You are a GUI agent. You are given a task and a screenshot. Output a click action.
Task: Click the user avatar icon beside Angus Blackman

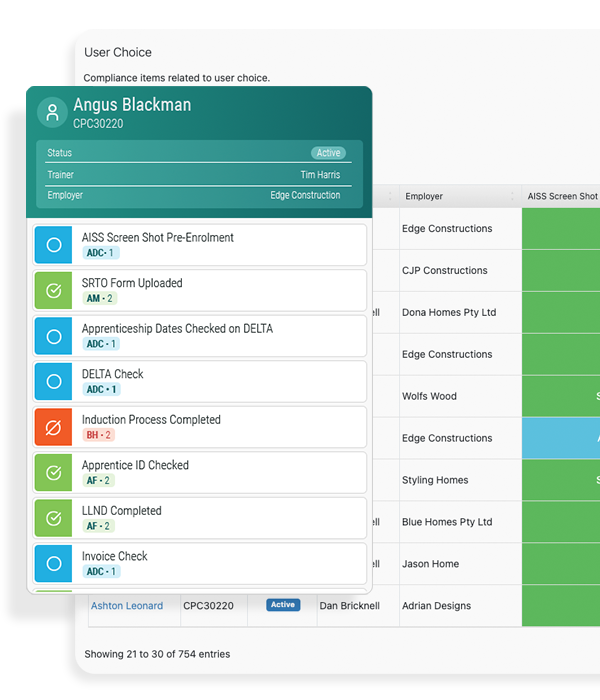tap(52, 112)
